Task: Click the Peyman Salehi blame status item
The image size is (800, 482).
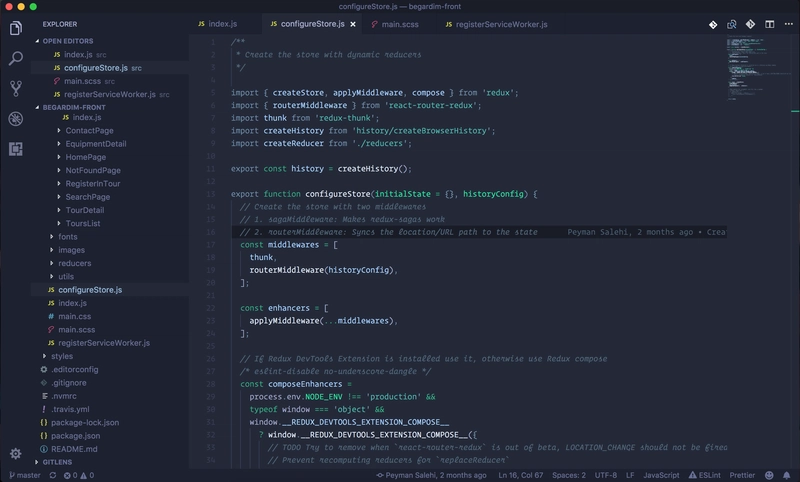Action: [432, 475]
